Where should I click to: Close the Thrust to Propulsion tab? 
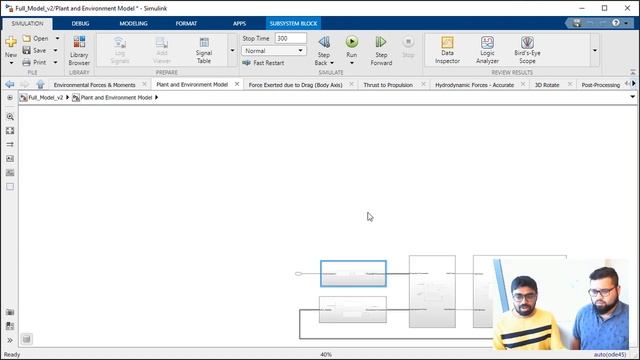[x=423, y=84]
